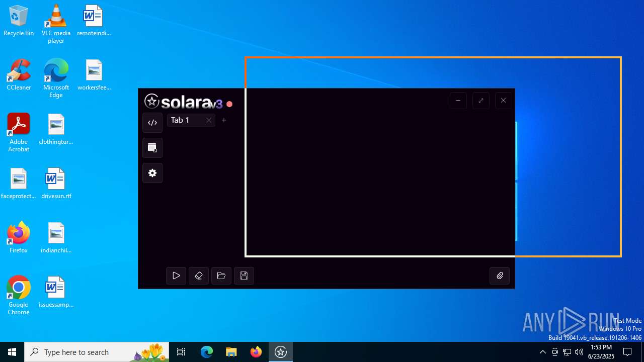
Task: Click the red status indicator dot
Action: pyautogui.click(x=229, y=104)
